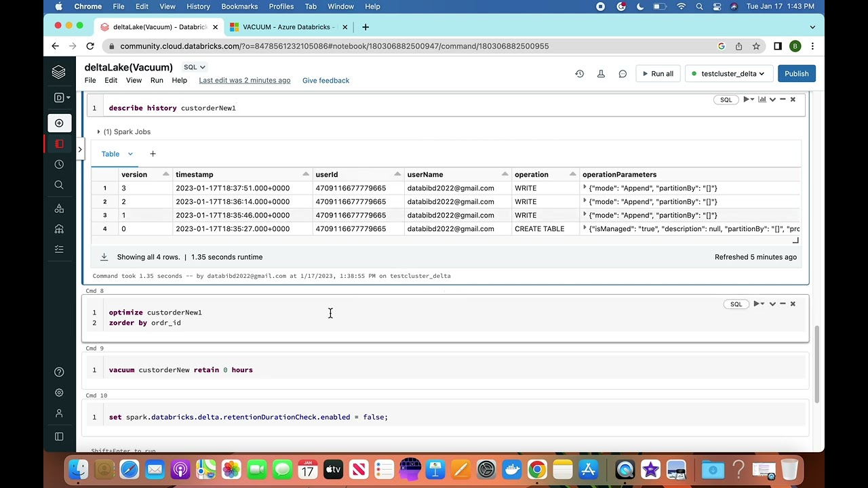Open the Compute icon in the sidebar
Viewport: 868px width, 488px height.
point(59,229)
